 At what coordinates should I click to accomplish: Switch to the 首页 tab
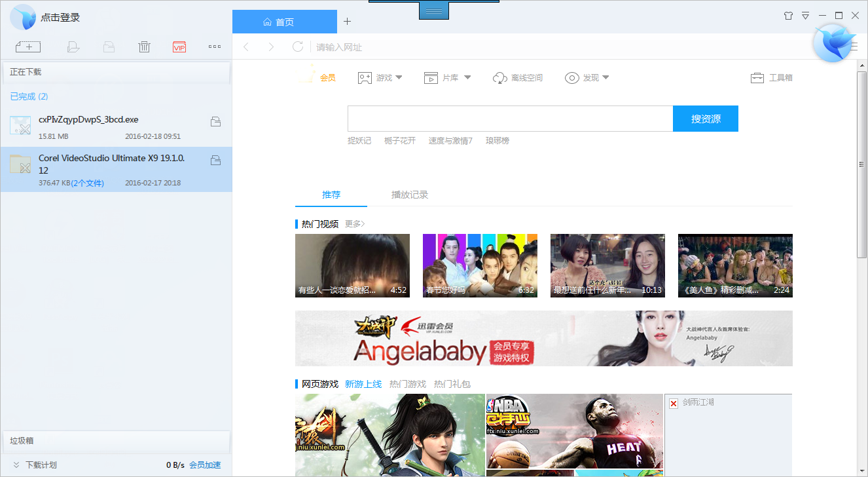285,22
